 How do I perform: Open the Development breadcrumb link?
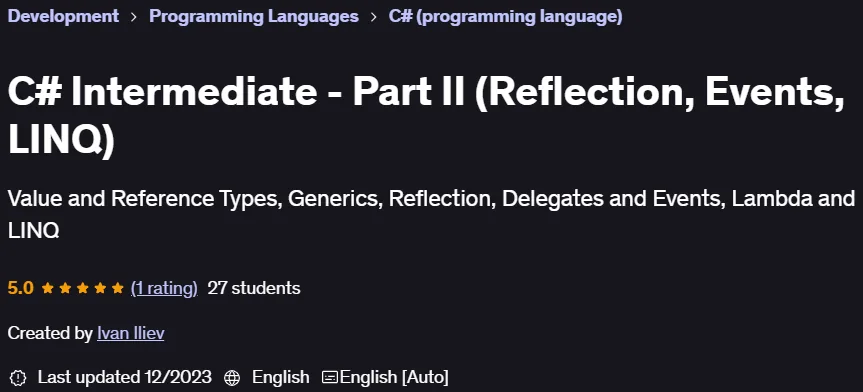63,17
